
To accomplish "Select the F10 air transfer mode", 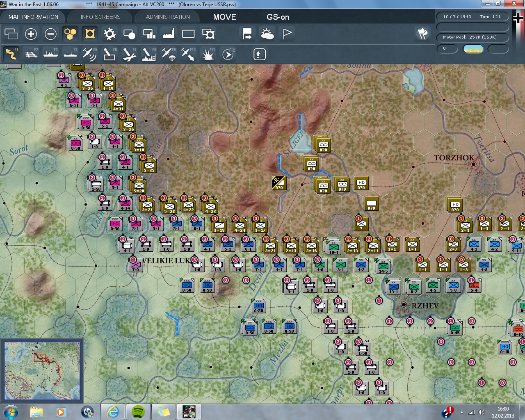I will pyautogui.click(x=188, y=54).
